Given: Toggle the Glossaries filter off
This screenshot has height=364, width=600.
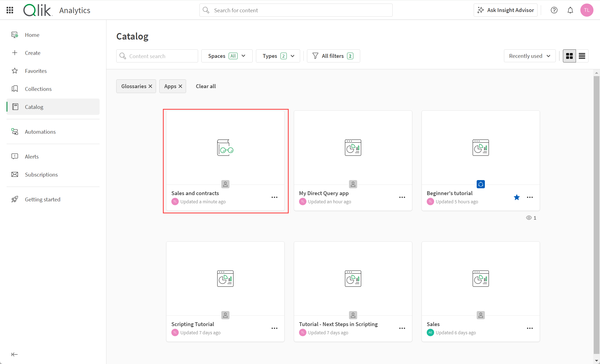Looking at the screenshot, I should (x=150, y=86).
